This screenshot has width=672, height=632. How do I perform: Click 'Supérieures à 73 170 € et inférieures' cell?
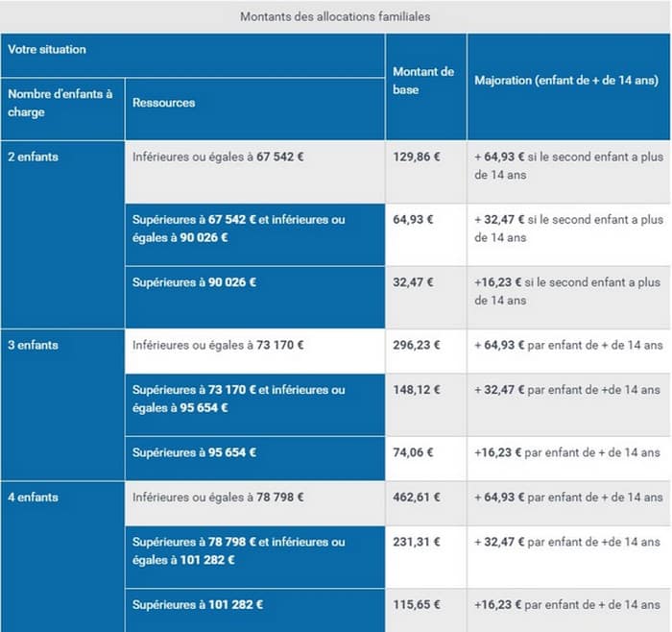(255, 404)
